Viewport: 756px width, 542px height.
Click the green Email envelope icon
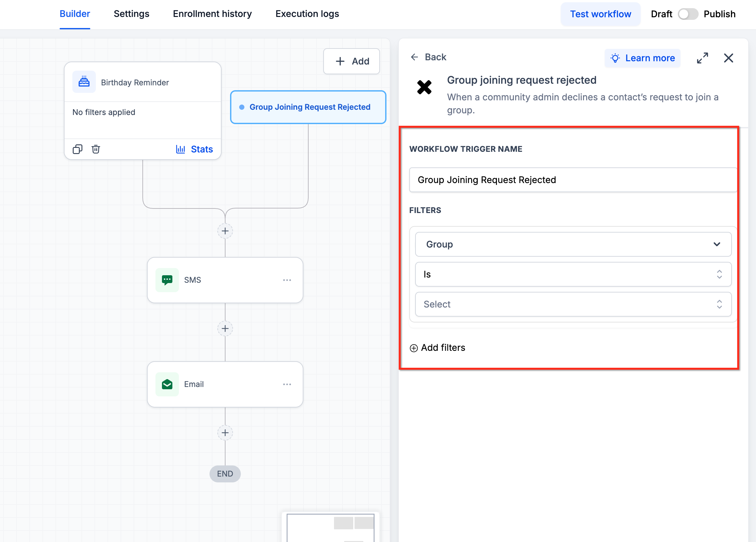click(x=167, y=384)
